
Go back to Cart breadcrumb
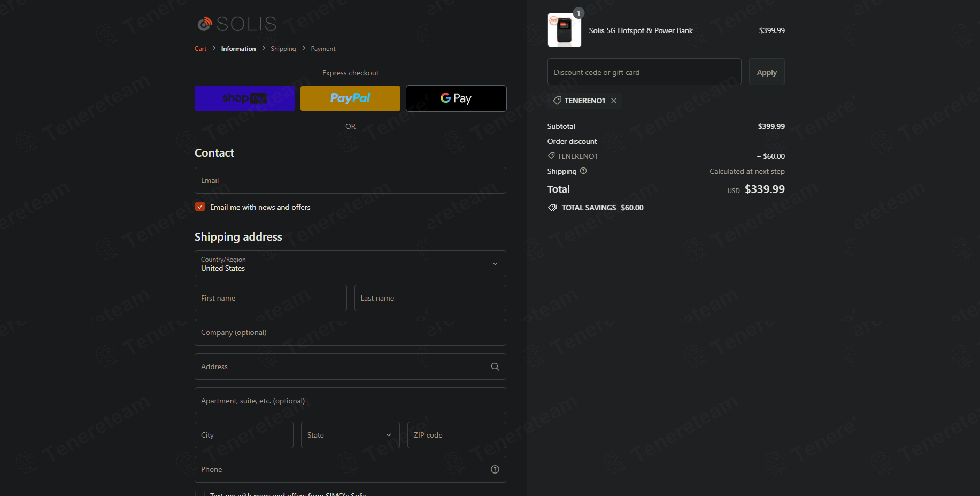[200, 49]
